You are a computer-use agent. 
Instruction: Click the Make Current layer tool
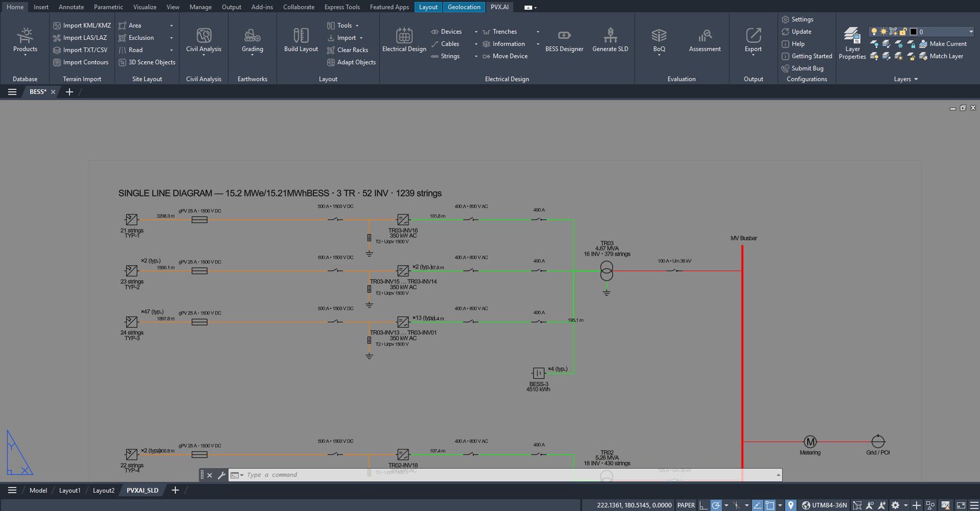pyautogui.click(x=943, y=44)
